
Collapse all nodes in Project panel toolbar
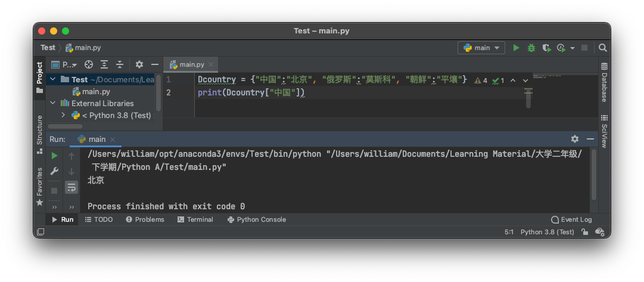(120, 64)
